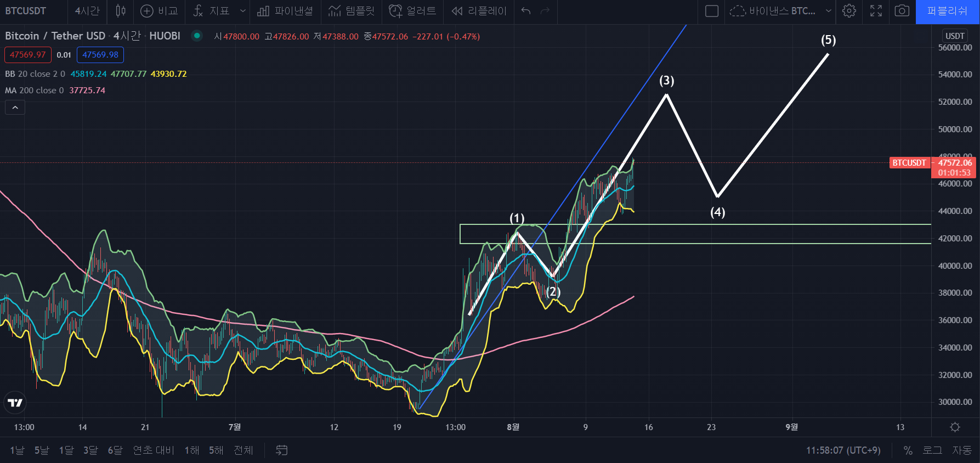Select the chart layout square icon
This screenshot has width=980, height=463.
[x=711, y=11]
